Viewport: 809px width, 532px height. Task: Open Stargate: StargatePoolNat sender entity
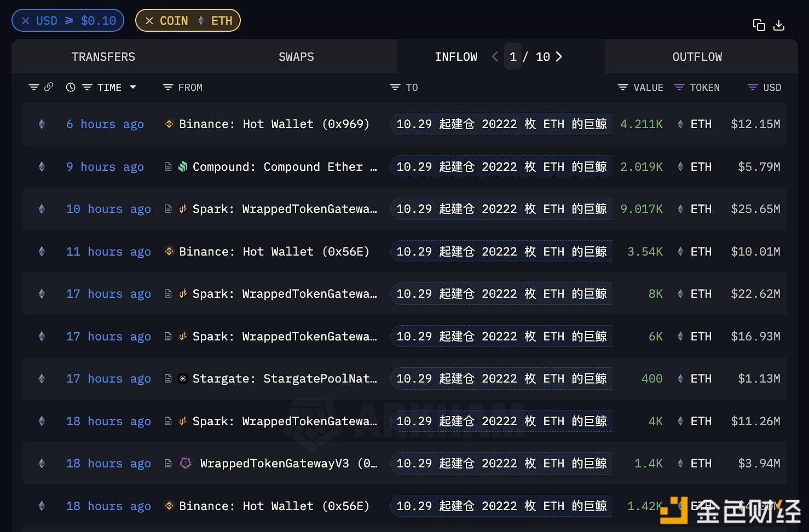pos(285,379)
